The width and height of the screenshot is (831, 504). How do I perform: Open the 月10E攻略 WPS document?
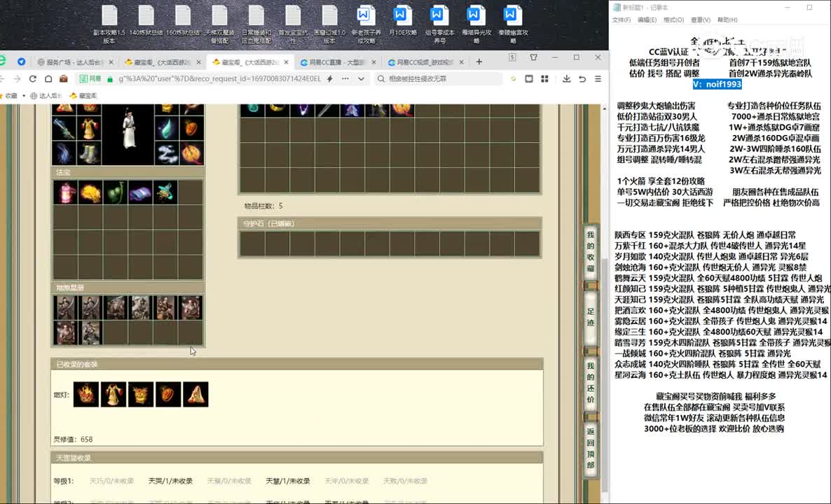(403, 21)
